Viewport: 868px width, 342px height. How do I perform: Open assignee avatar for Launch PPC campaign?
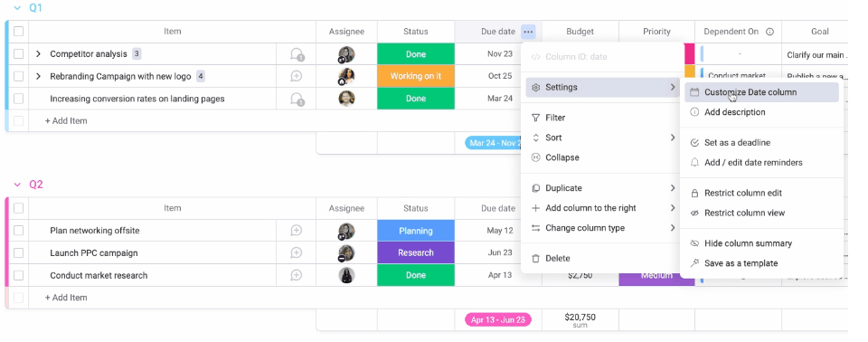pyautogui.click(x=346, y=253)
